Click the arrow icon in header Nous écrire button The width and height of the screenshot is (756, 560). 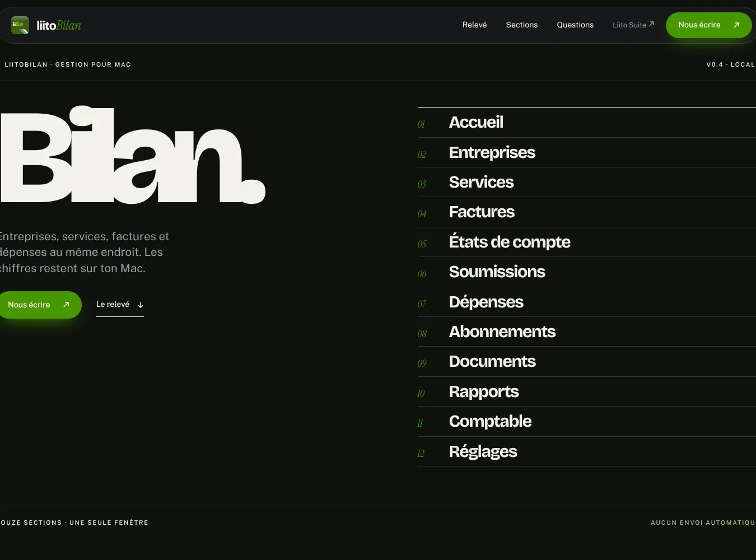tap(736, 25)
